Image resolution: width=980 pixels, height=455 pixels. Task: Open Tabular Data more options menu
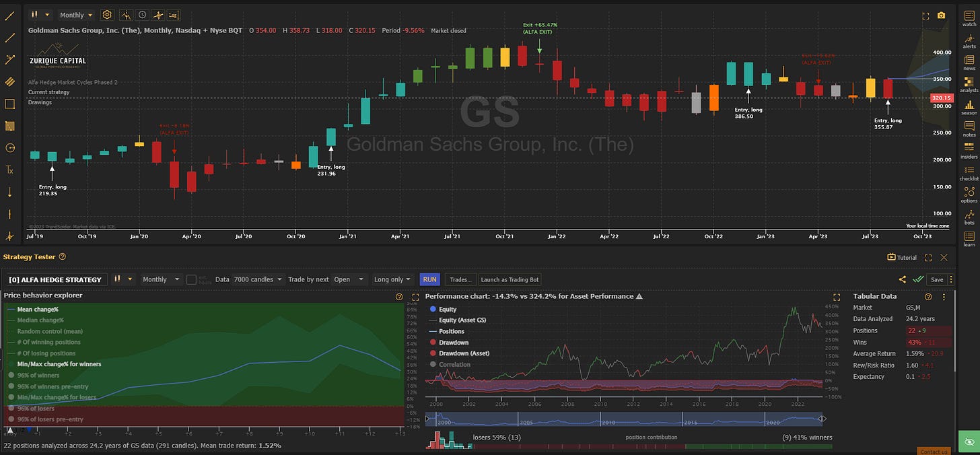(944, 296)
